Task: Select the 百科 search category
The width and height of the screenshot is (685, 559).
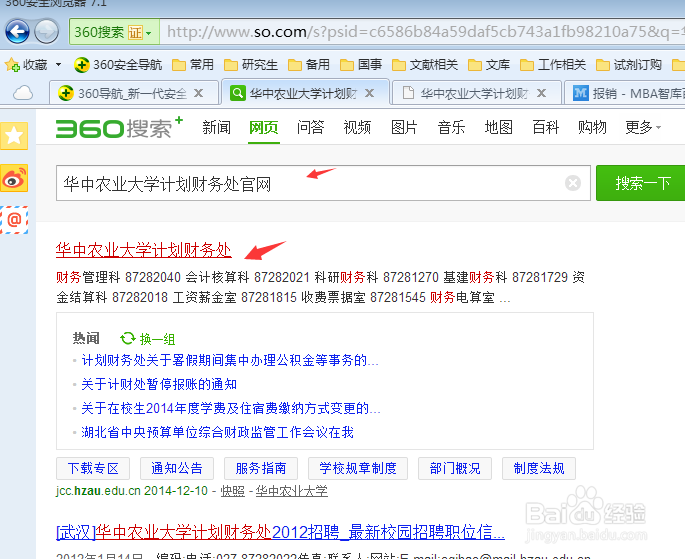Action: pos(545,128)
